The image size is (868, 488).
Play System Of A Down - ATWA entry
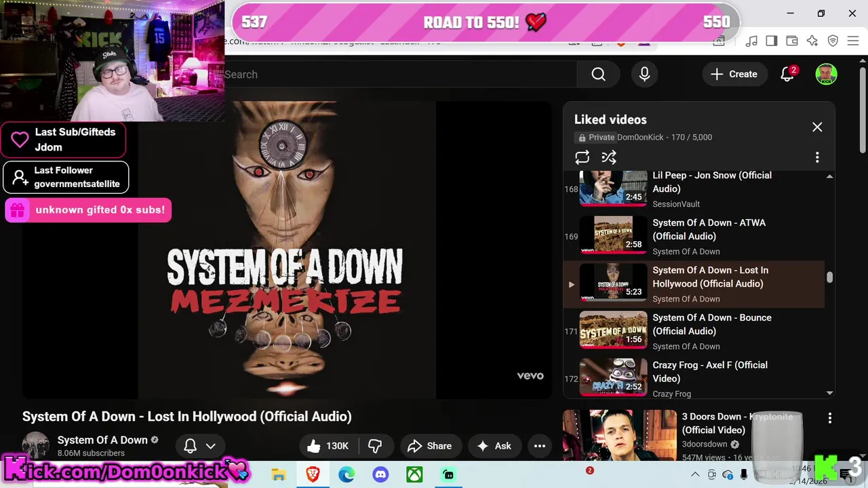[709, 229]
